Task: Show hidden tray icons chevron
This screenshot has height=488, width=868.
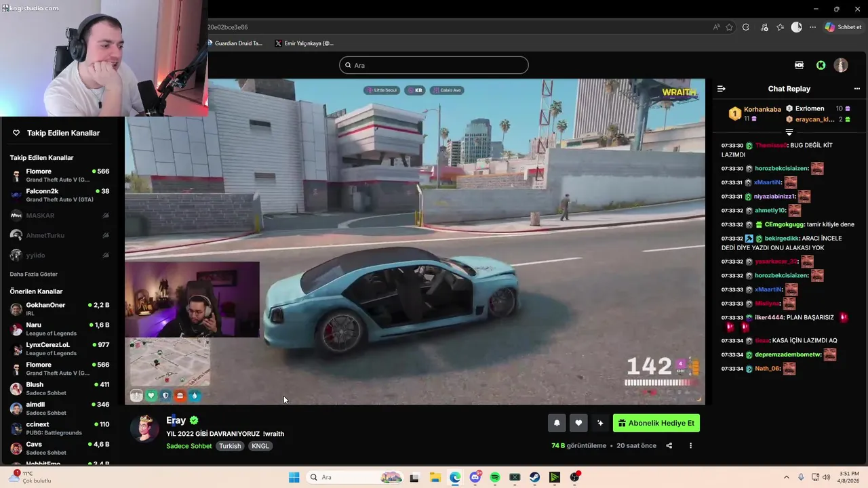Action: point(787,477)
